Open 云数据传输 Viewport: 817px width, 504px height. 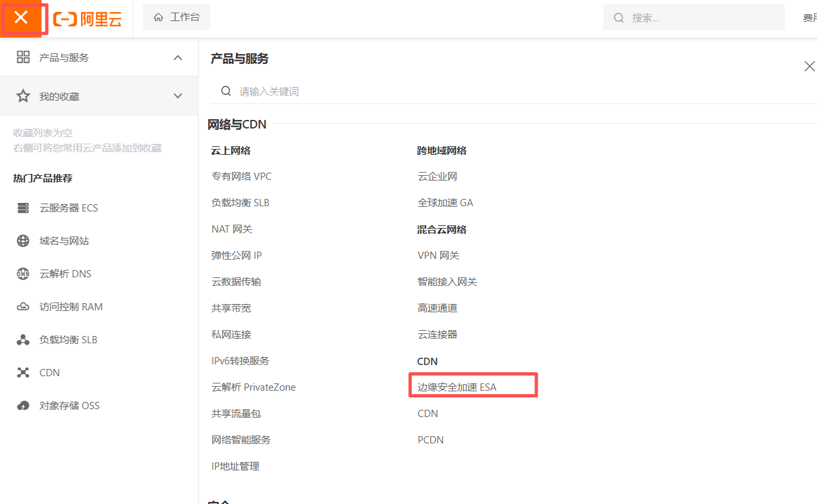pyautogui.click(x=236, y=282)
